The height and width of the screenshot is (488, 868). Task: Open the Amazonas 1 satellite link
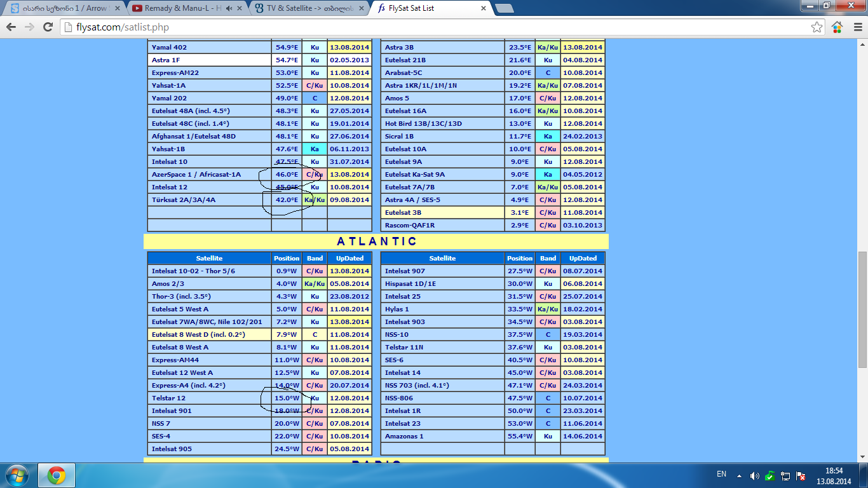(x=404, y=436)
